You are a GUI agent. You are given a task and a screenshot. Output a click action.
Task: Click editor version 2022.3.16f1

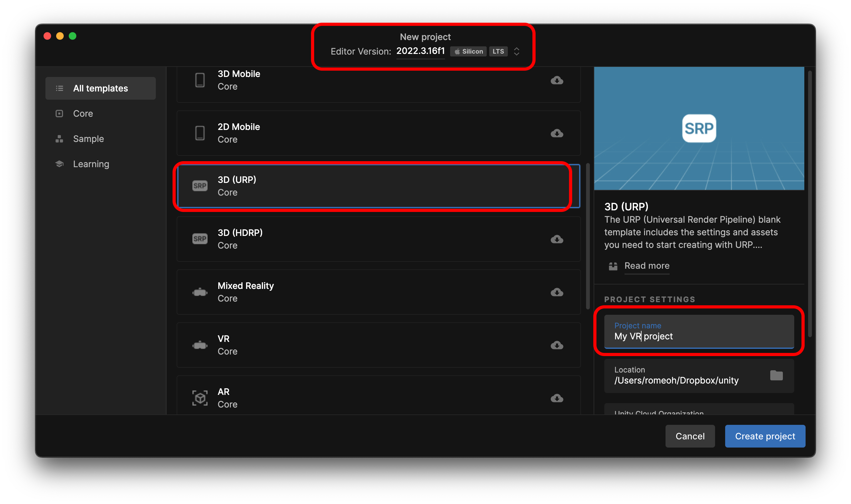tap(420, 51)
